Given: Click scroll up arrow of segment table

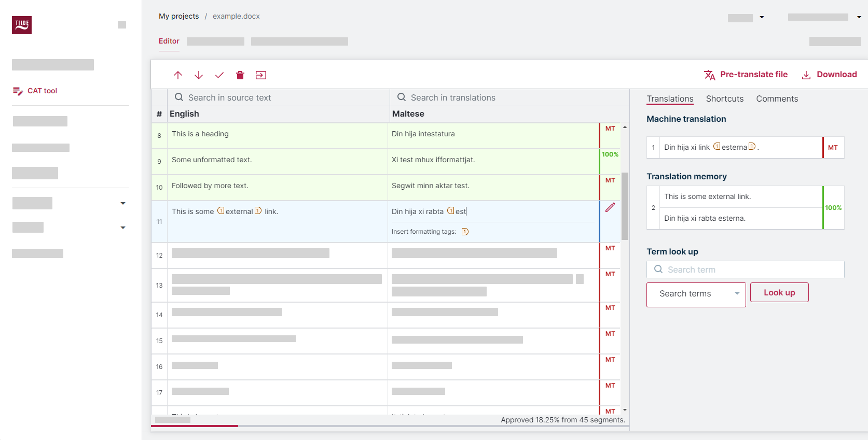Looking at the screenshot, I should (625, 127).
